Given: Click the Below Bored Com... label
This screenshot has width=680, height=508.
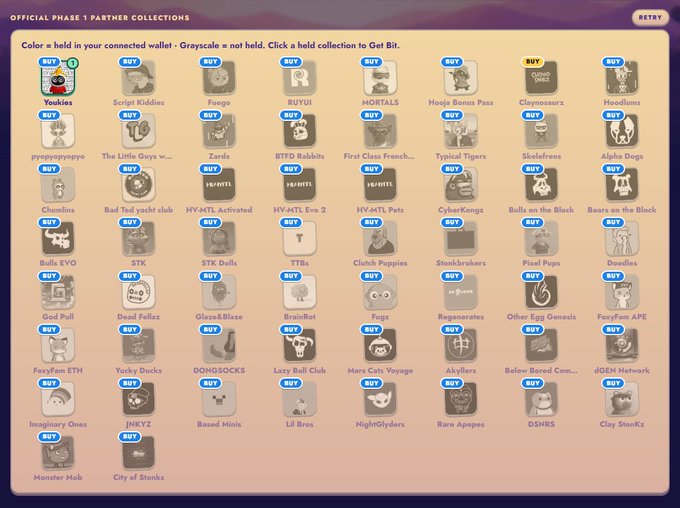Looking at the screenshot, I should point(541,370).
